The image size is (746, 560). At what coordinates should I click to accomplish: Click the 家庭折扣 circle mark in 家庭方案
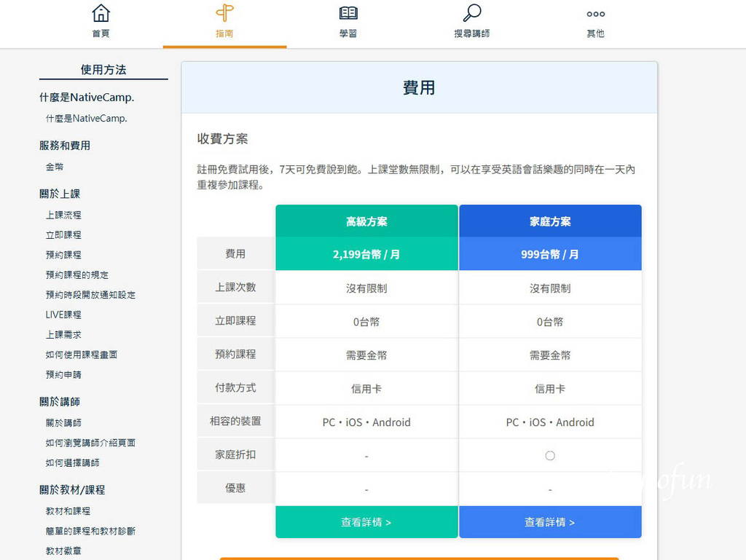(x=550, y=455)
